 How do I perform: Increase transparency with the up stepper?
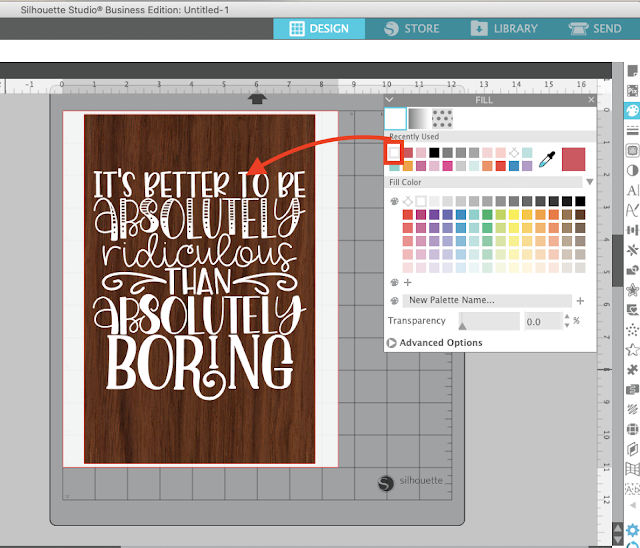point(567,317)
